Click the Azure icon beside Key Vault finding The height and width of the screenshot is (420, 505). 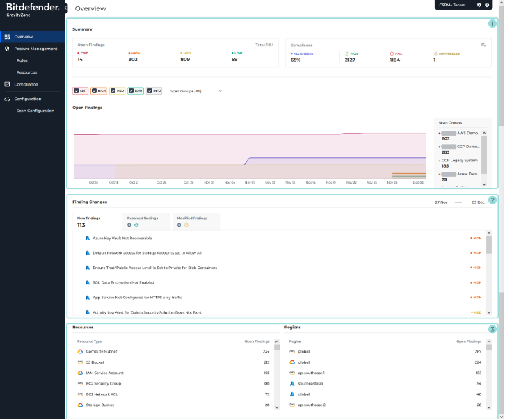click(x=88, y=238)
